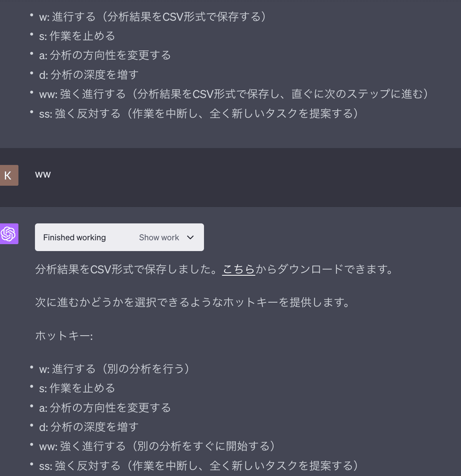Click s: 作業を止める in the earlier reply
This screenshot has width=461, height=476.
tap(77, 36)
